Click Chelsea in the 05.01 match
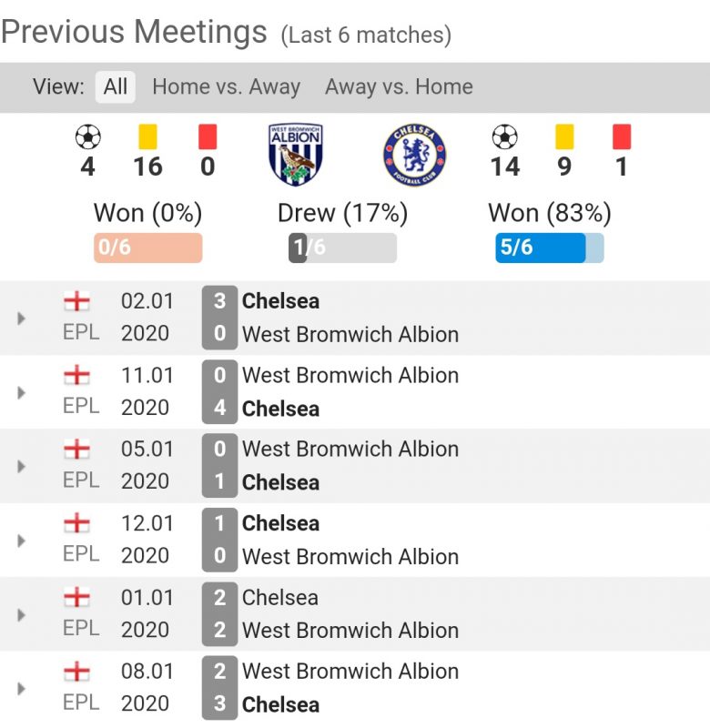 (280, 482)
